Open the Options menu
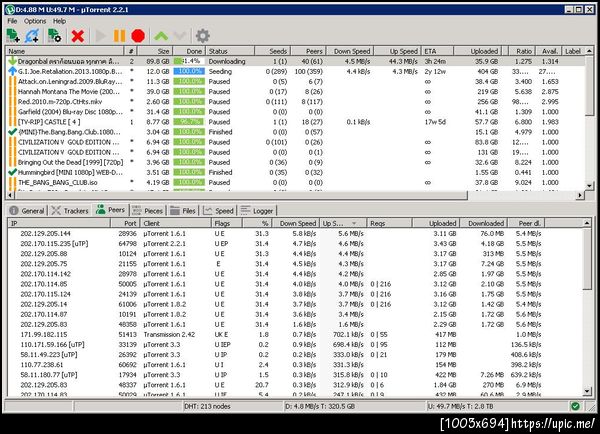 [35, 21]
